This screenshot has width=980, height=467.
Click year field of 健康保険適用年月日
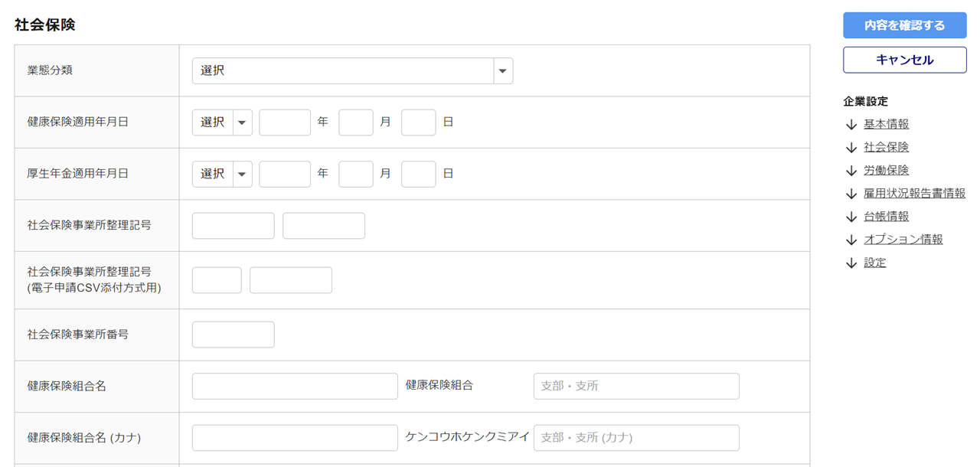pos(285,122)
